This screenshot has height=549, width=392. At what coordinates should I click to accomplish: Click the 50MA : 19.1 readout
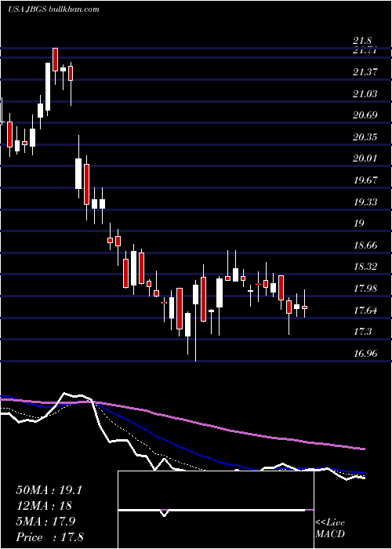pos(49,490)
